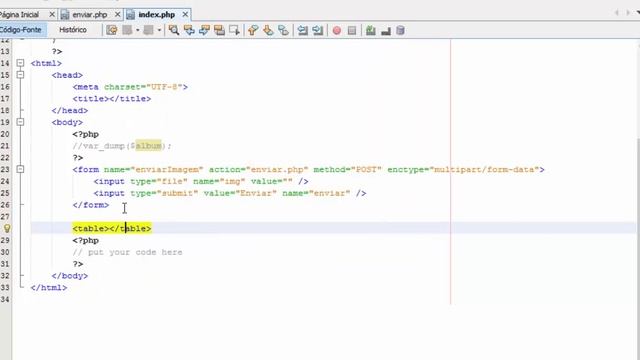Stop macro recording with the square icon

tap(352, 31)
